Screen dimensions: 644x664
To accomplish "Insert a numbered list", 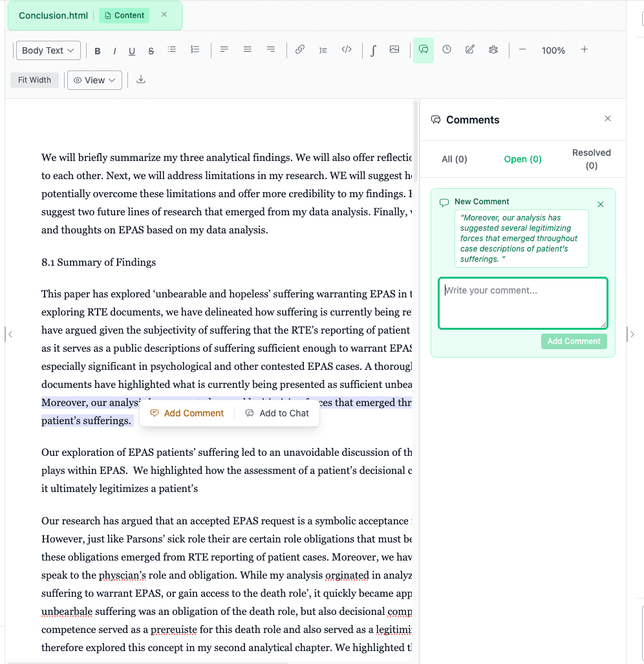I will (x=195, y=50).
